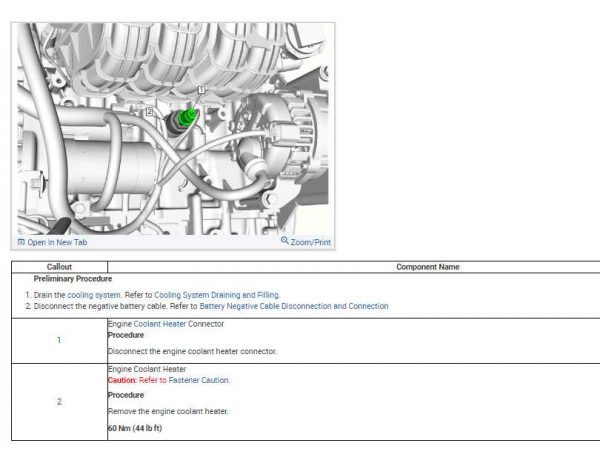This screenshot has height=460, width=600.
Task: Select callout number 2 cell
Action: point(59,402)
